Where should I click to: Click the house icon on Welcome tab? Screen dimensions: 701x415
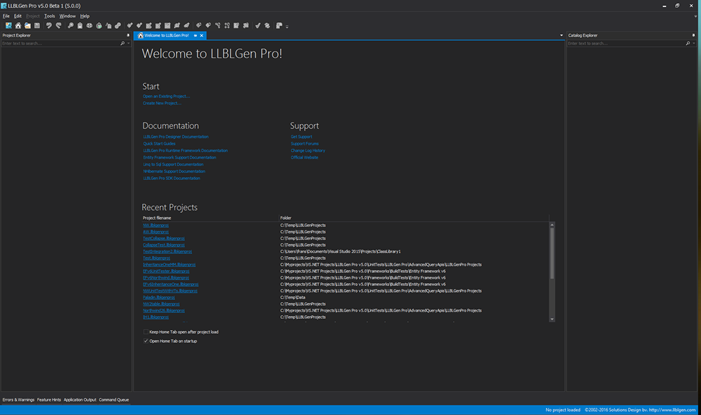click(140, 35)
